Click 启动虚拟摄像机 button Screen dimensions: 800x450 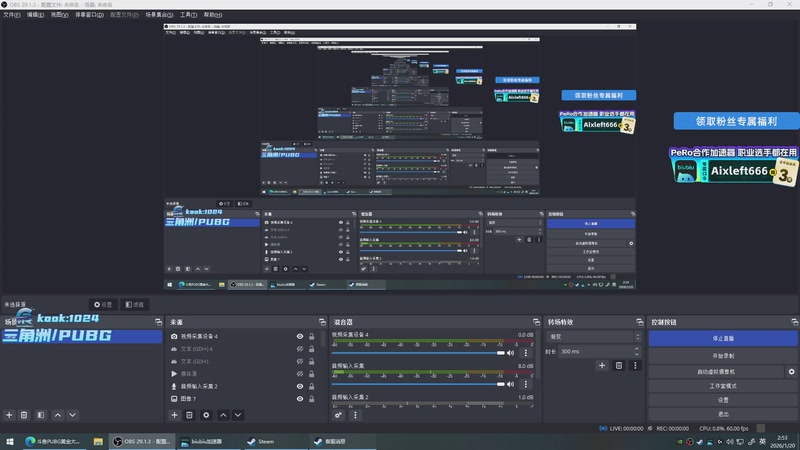(717, 372)
